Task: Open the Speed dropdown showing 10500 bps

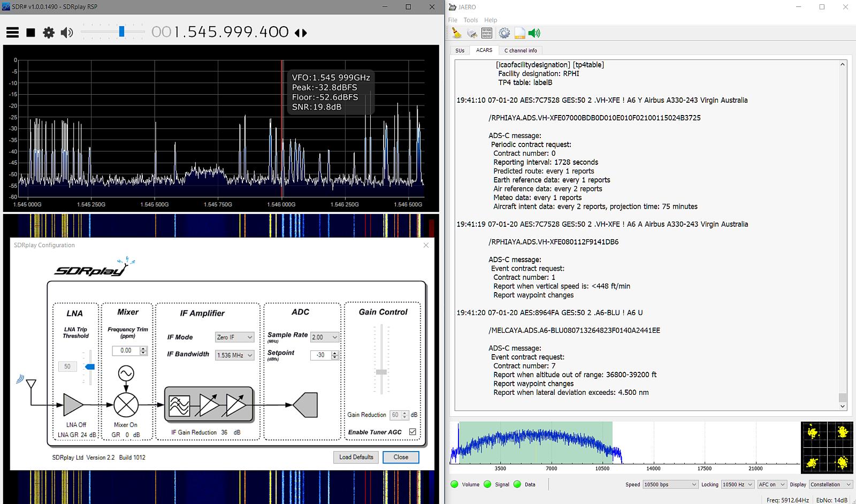Action: (670, 484)
